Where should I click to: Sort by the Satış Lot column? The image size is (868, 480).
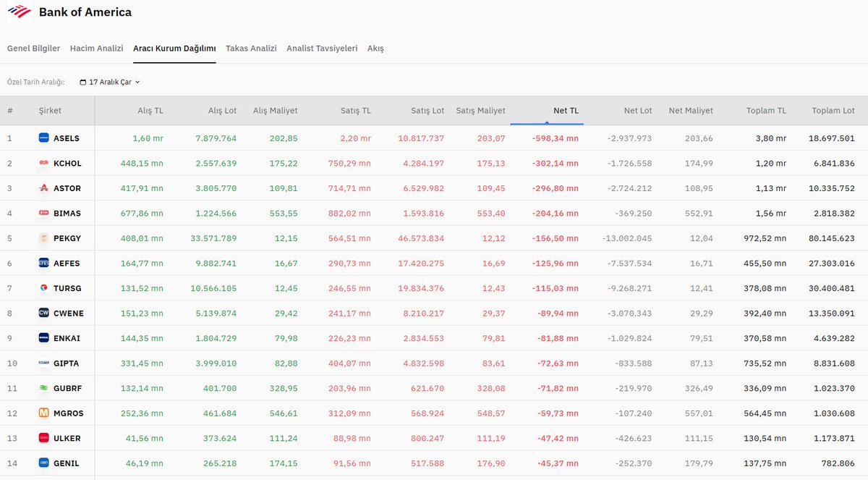tap(427, 111)
